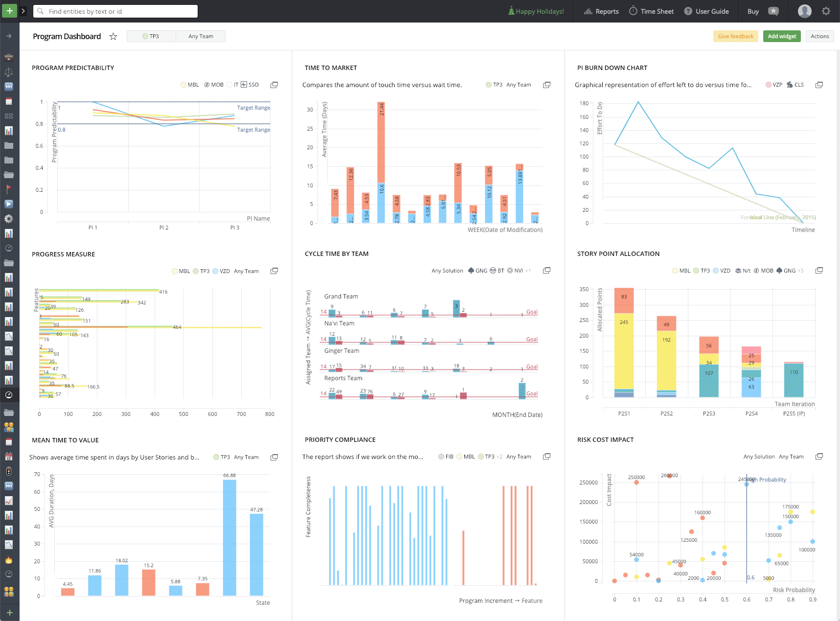Expand Story Point Allocation widget
The height and width of the screenshot is (621, 840).
[819, 271]
